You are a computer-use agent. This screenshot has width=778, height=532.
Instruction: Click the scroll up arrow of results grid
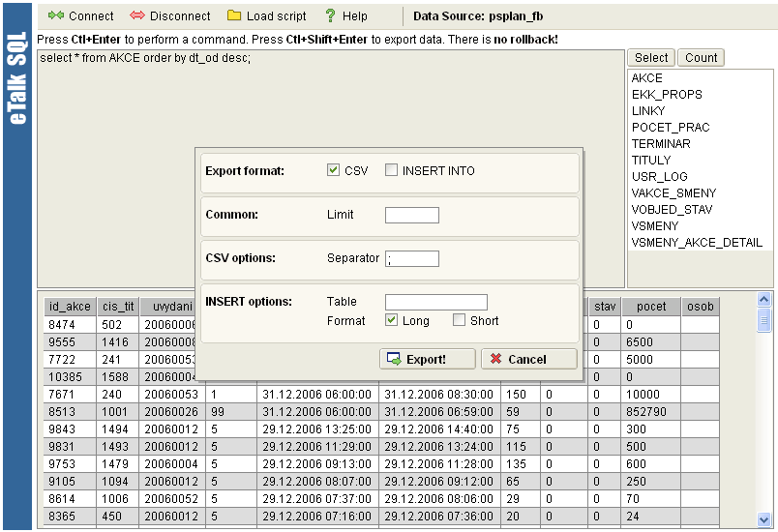pos(763,300)
